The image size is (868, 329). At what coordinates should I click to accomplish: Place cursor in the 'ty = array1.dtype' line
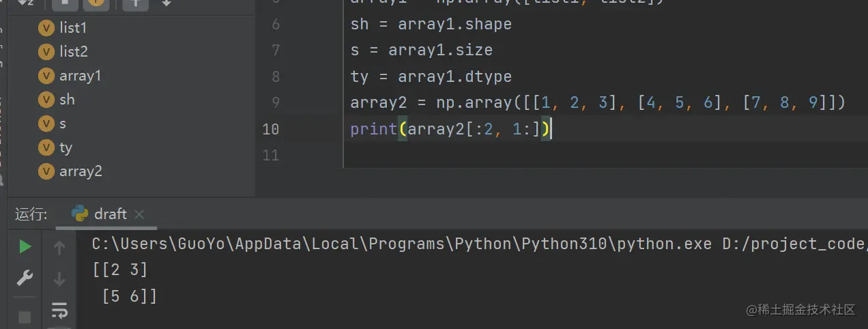431,76
